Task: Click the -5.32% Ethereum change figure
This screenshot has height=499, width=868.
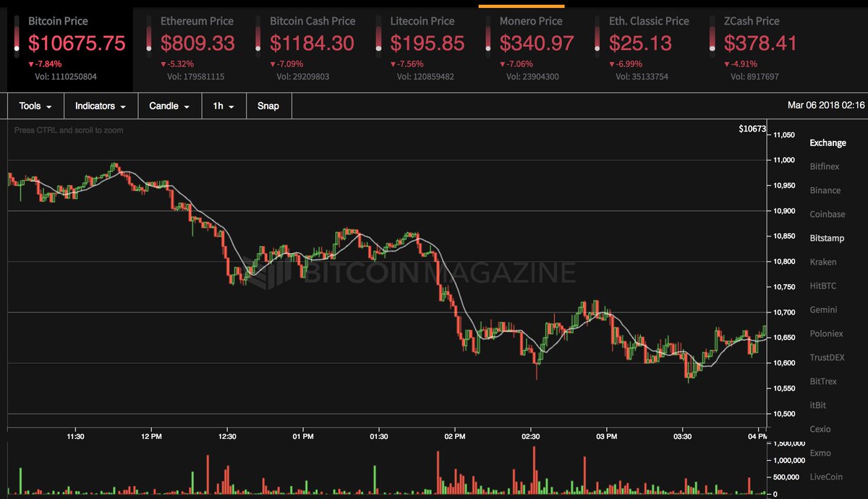Action: coord(177,64)
